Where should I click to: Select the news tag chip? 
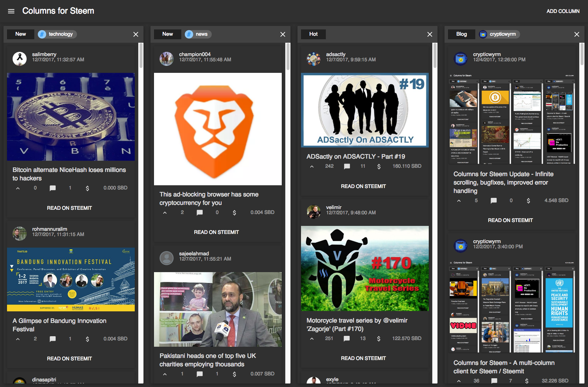(198, 34)
